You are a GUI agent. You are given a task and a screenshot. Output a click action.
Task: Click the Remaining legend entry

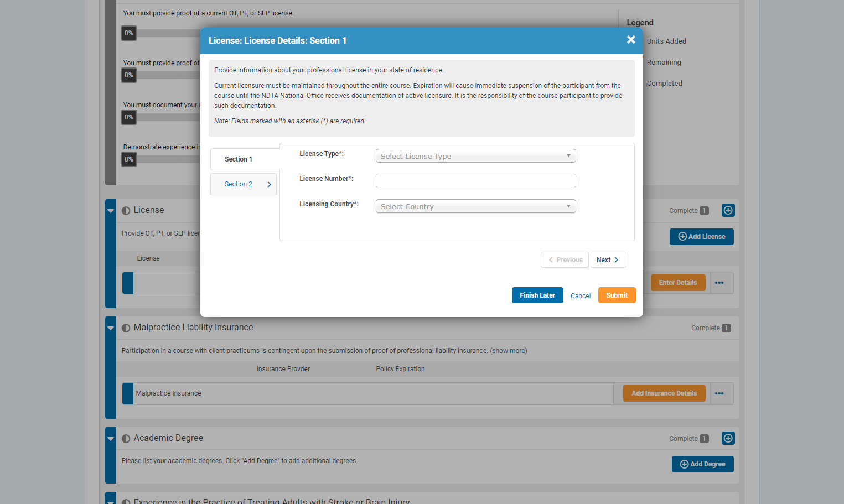click(664, 63)
